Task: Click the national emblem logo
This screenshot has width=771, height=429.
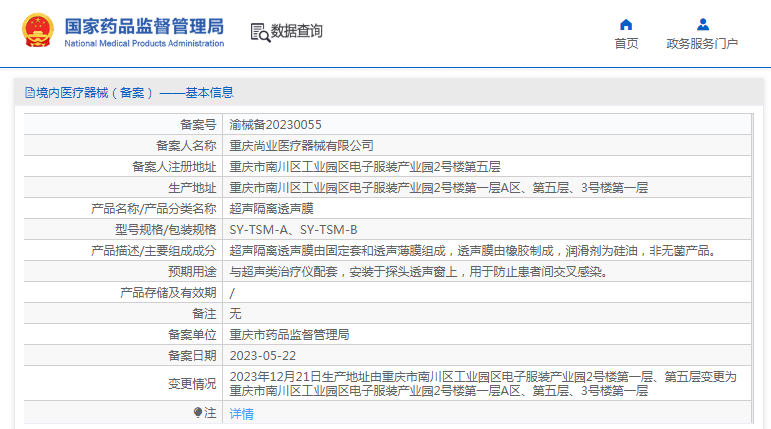Action: pyautogui.click(x=37, y=31)
